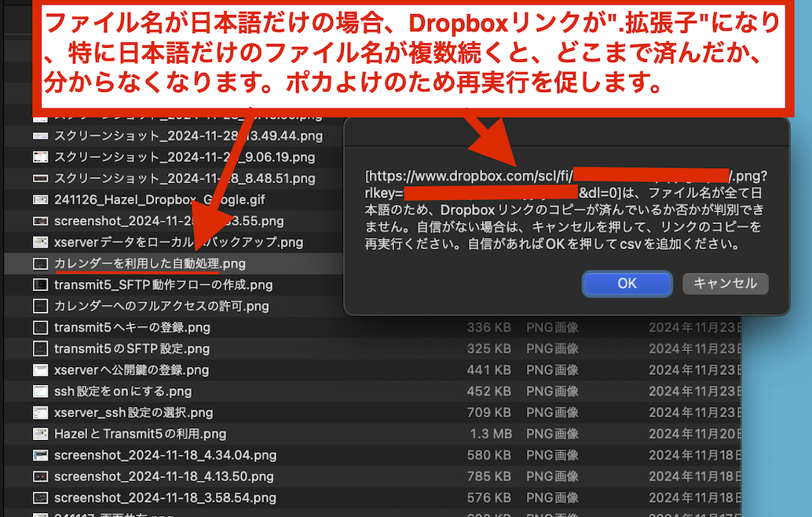Select file screenshot_2024-11-18_3.58.54.png
The width and height of the screenshot is (812, 517).
coord(165,497)
